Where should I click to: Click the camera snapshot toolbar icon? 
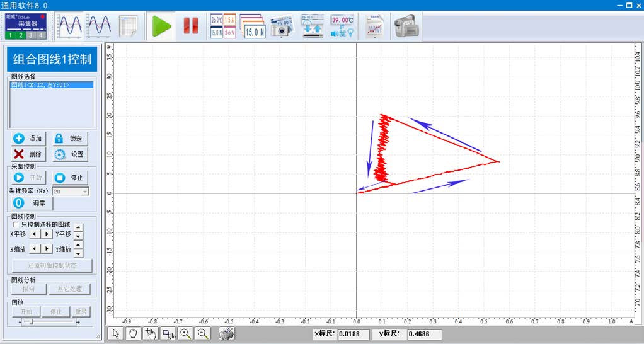click(282, 26)
